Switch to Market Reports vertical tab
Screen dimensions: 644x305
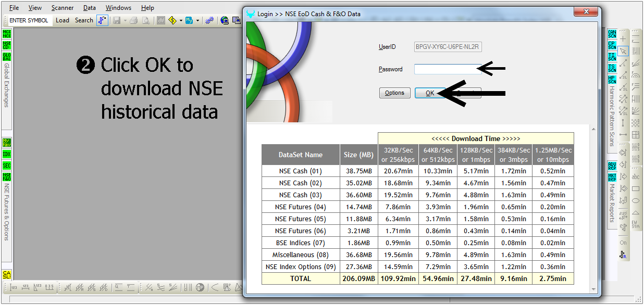pos(612,202)
